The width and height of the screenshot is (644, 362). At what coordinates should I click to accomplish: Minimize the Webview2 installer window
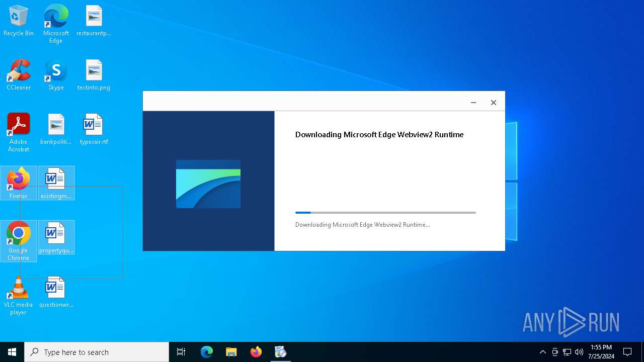pos(473,103)
